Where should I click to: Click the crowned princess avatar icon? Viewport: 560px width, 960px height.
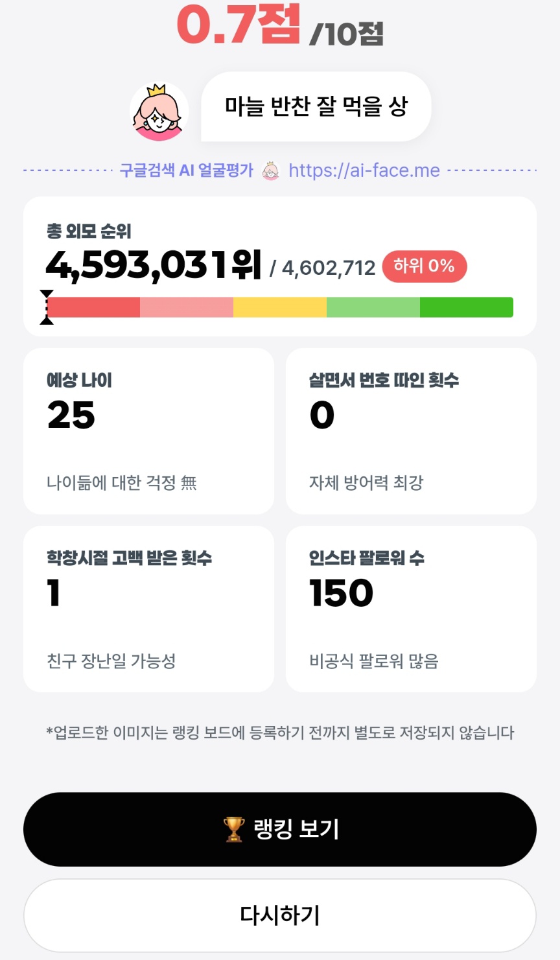coord(159,111)
